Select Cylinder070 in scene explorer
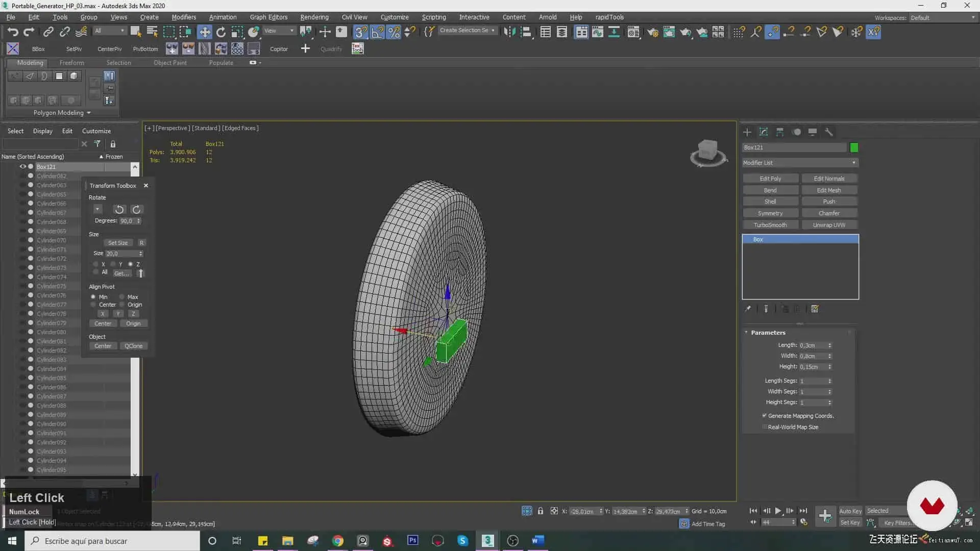 (51, 240)
